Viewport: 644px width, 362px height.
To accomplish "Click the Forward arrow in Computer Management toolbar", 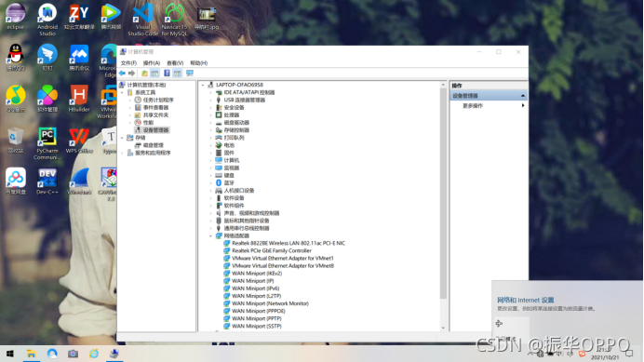I will tap(131, 74).
